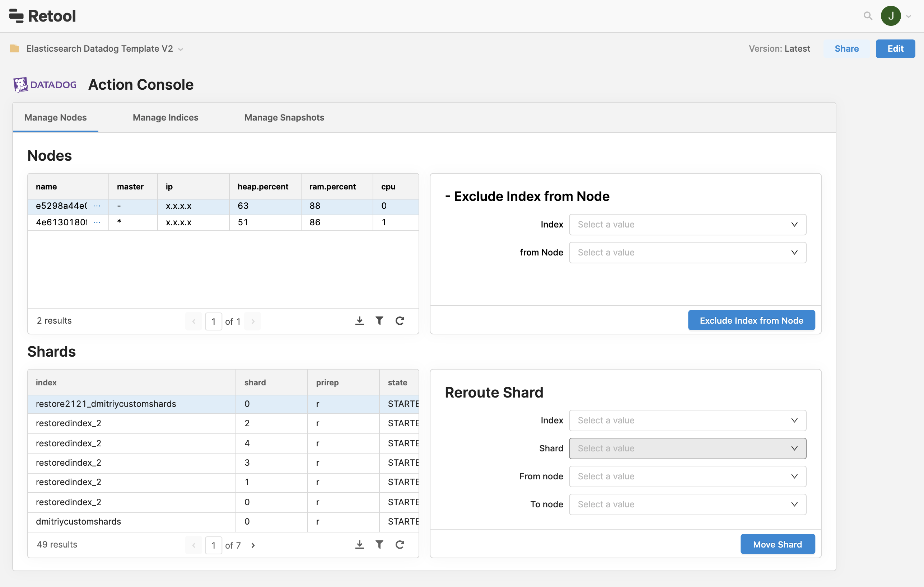Click the filter icon in Nodes table
924x587 pixels.
coord(379,320)
